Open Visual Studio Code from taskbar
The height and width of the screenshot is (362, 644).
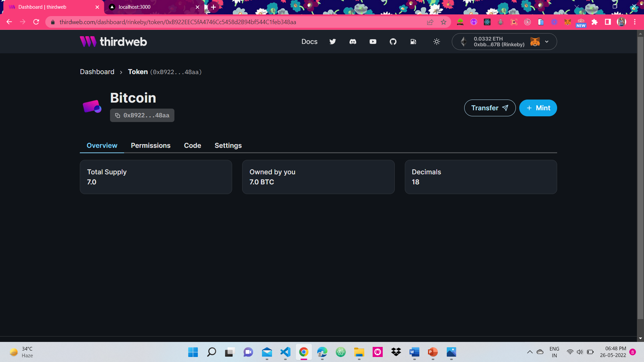click(285, 352)
